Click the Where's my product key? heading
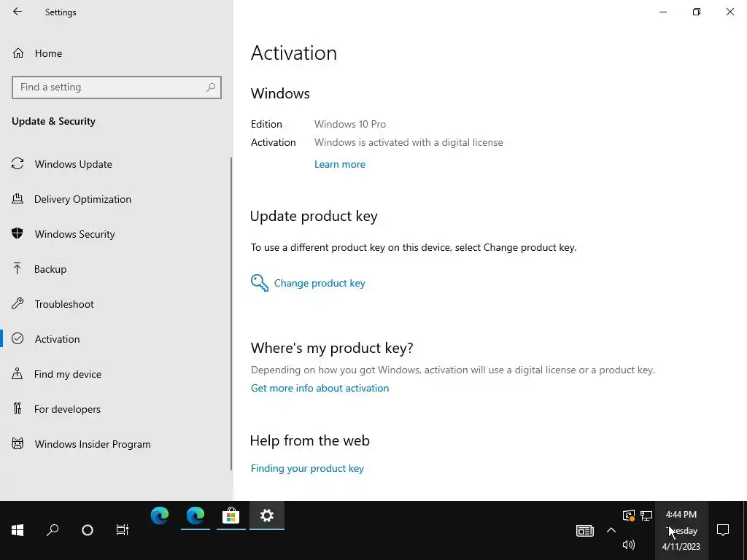The image size is (747, 560). (332, 348)
